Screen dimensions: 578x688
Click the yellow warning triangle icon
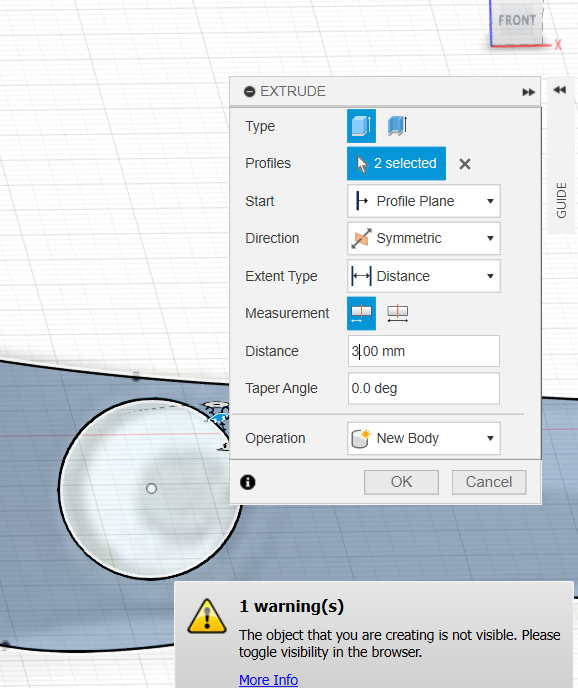coord(207,617)
